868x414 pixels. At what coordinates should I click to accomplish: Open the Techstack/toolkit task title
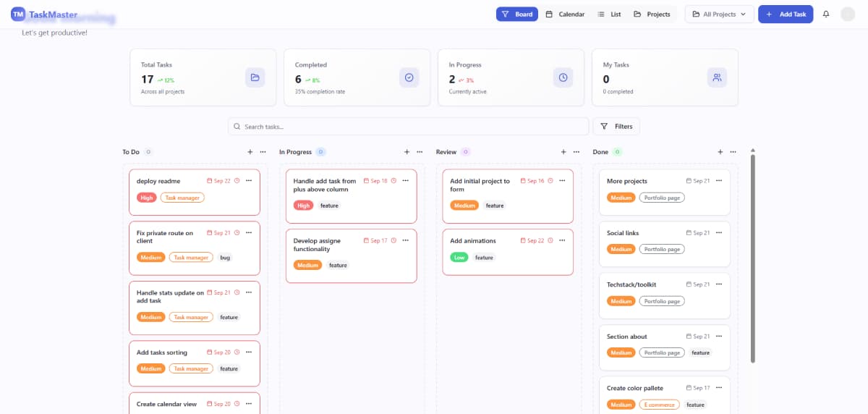click(x=631, y=284)
